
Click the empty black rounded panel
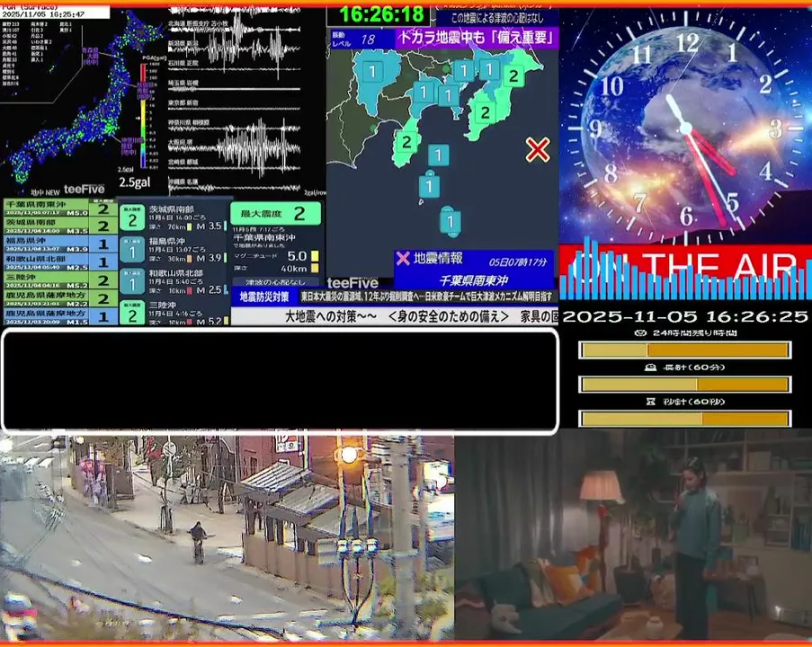[x=281, y=380]
